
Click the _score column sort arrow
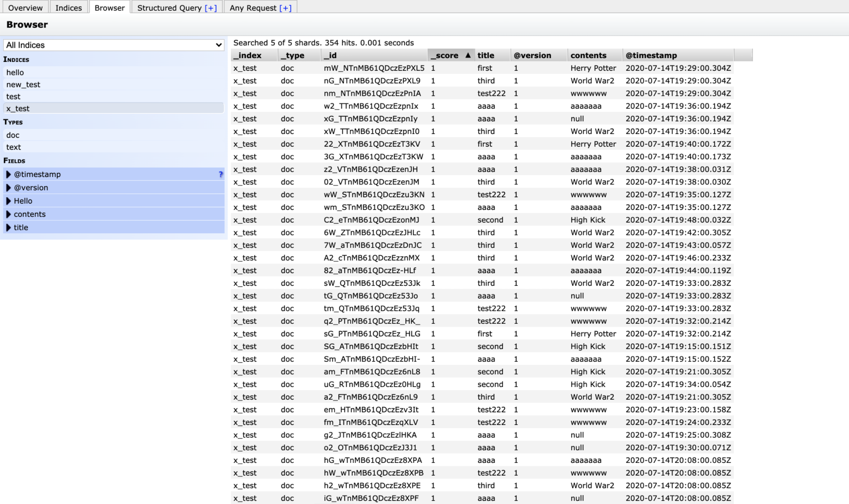[x=468, y=55]
